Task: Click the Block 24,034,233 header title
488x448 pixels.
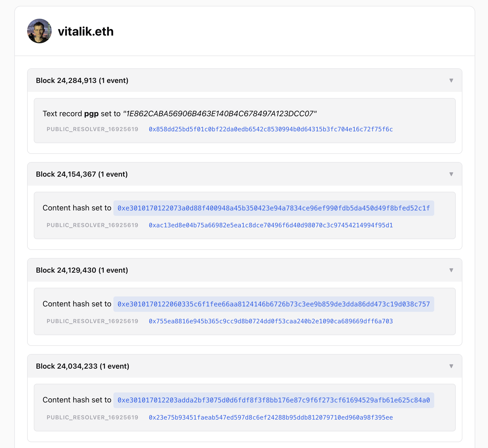Action: (82, 366)
